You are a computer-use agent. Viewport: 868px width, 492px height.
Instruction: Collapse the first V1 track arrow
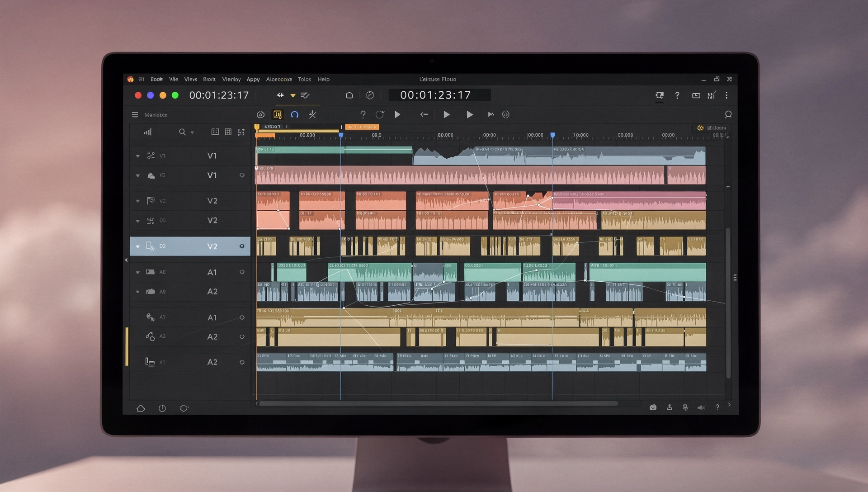point(138,156)
